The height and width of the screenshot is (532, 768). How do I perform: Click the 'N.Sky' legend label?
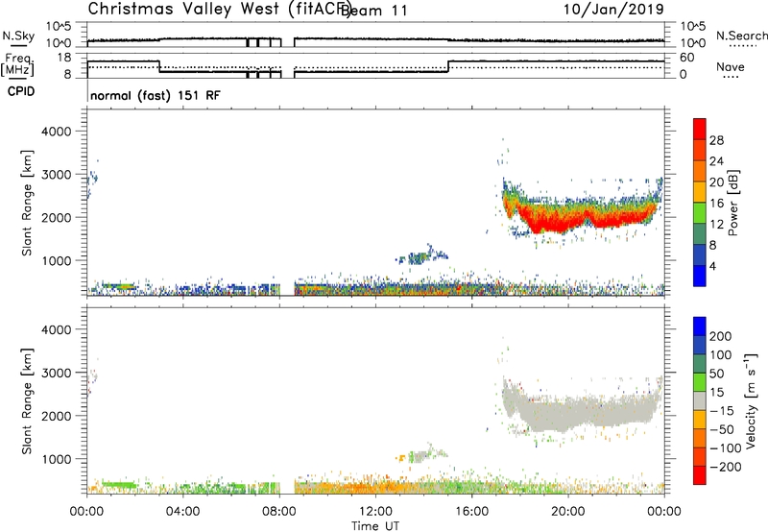[x=18, y=36]
